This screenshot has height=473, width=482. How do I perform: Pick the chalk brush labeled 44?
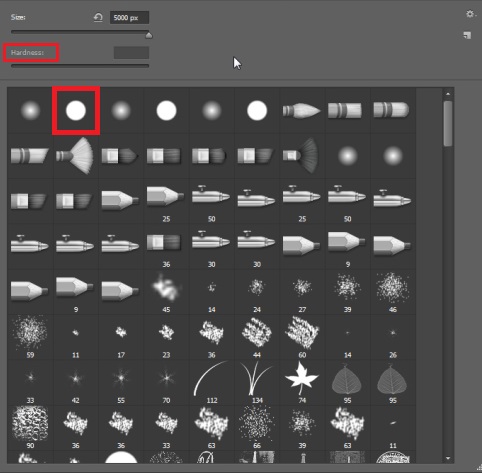pyautogui.click(x=256, y=336)
